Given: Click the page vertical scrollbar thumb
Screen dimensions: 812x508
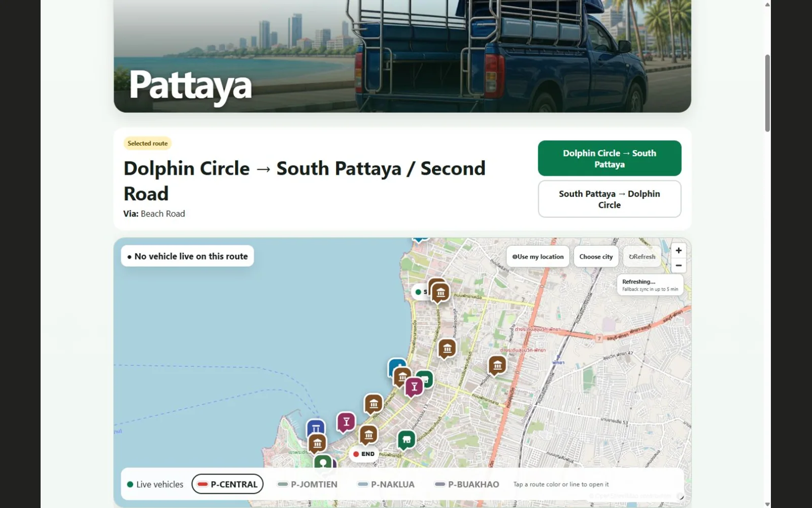Looking at the screenshot, I should pos(767,93).
